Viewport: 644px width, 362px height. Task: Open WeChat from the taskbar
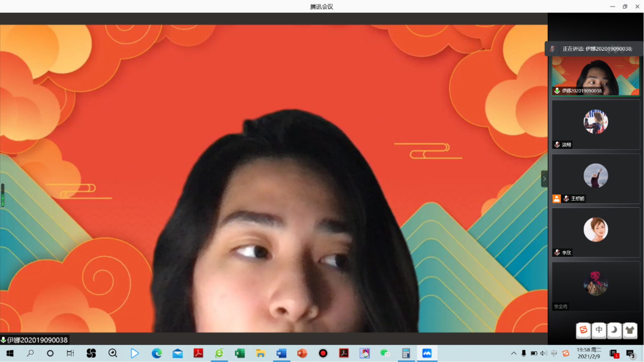[x=385, y=353]
